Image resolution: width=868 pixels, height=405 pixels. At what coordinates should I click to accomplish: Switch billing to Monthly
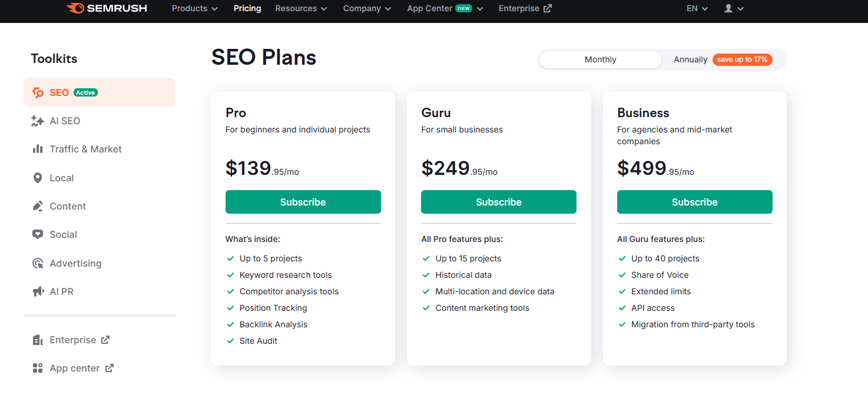point(600,59)
